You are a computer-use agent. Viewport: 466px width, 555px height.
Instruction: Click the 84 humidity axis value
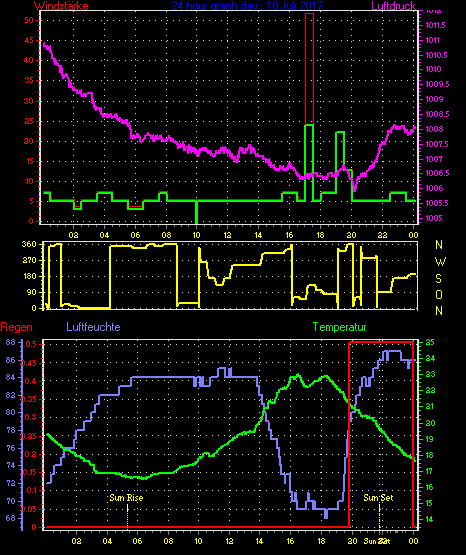[x=11, y=377]
